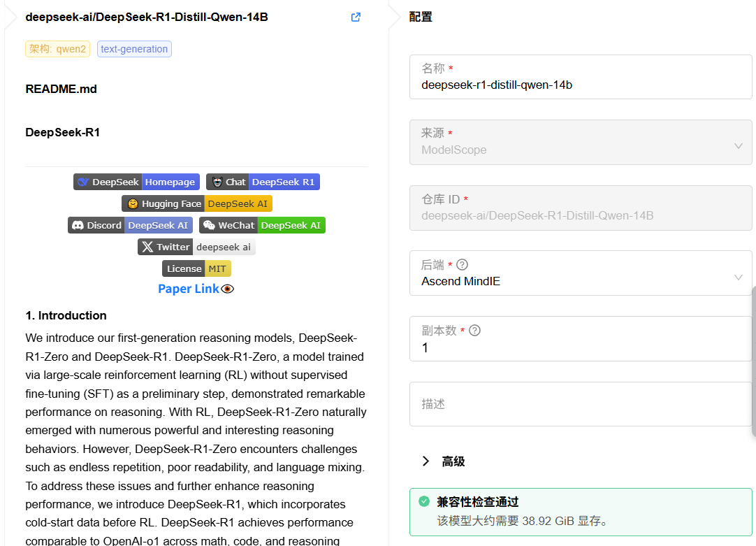Image resolution: width=756 pixels, height=546 pixels.
Task: Click the help icon beside 后端 label
Action: 462,265
